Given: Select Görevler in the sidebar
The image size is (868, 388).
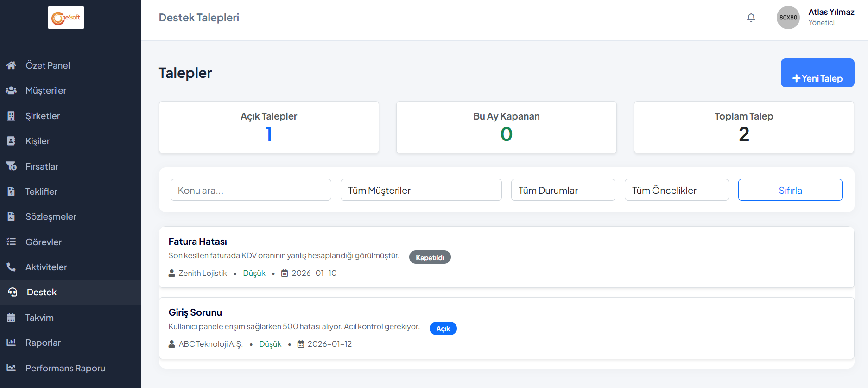Looking at the screenshot, I should tap(43, 242).
